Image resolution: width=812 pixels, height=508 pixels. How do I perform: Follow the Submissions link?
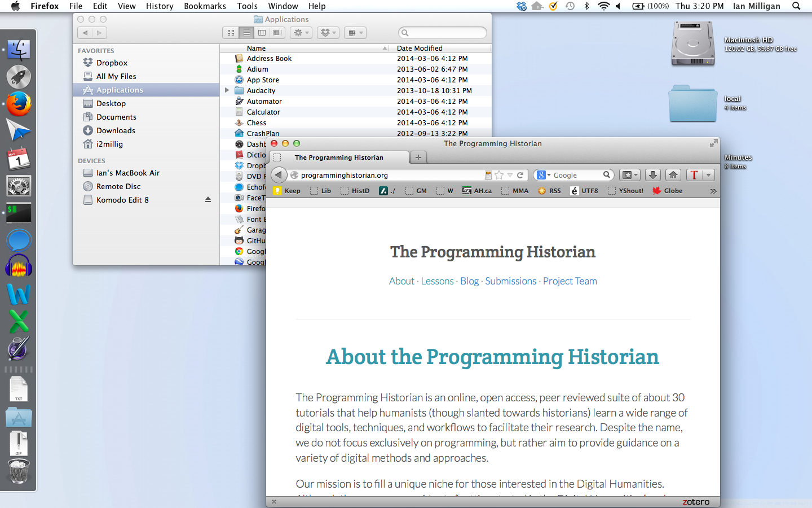pyautogui.click(x=511, y=281)
